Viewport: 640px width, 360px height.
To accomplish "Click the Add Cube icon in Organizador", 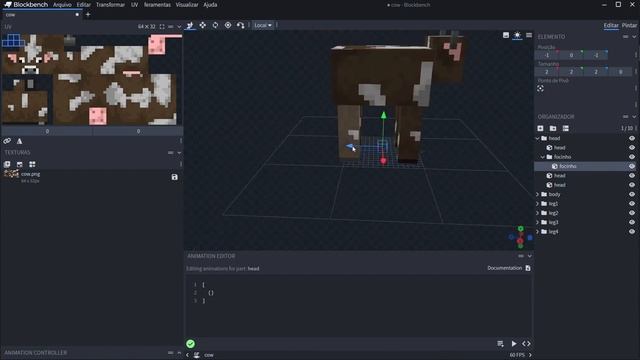I will click(x=540, y=128).
